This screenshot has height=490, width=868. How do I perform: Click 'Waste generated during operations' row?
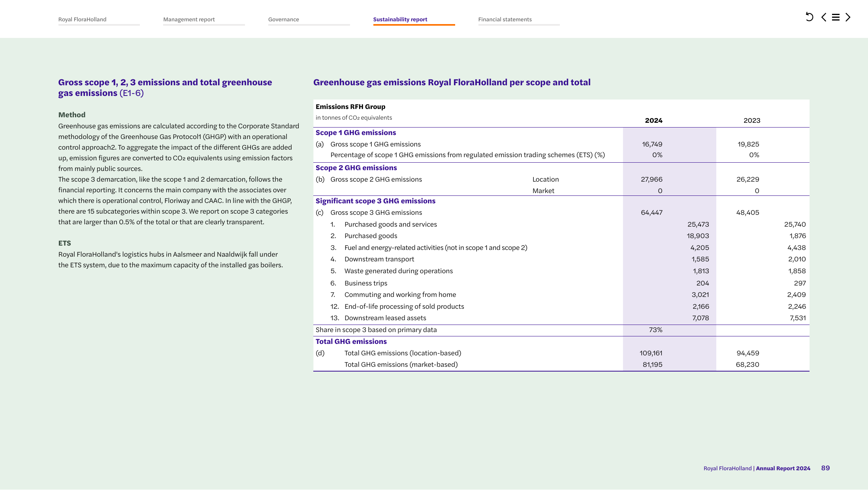tap(398, 271)
